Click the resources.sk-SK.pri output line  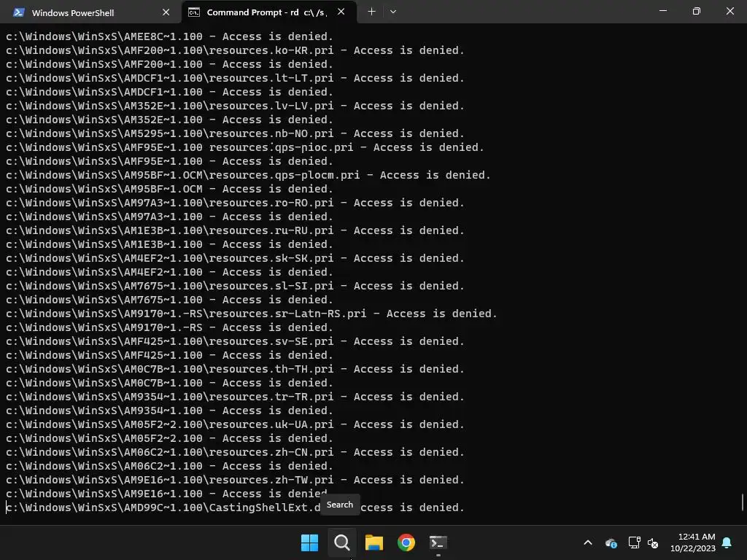[235, 258]
